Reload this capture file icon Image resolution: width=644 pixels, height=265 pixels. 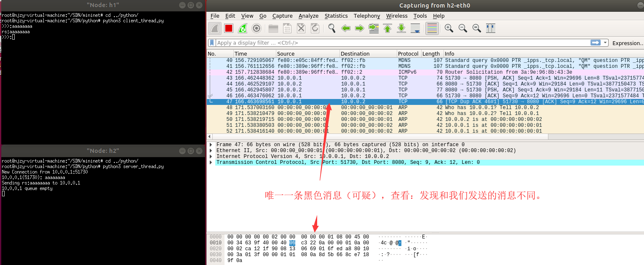(x=315, y=28)
